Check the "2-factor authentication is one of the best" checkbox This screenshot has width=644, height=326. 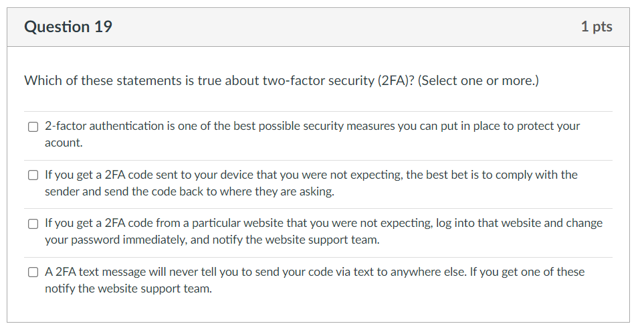(33, 127)
